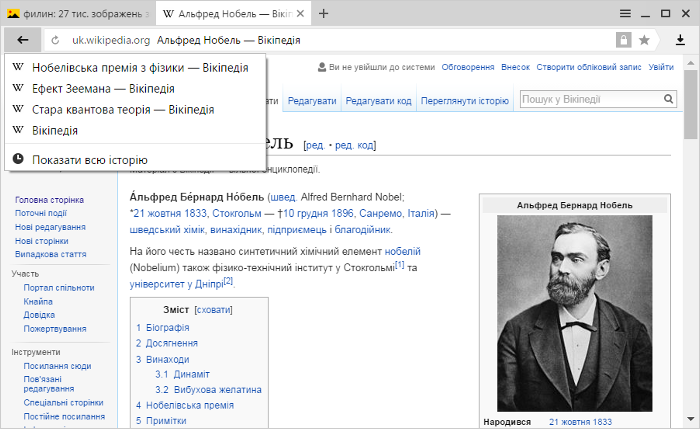Follow the Санремо link

[x=380, y=213]
